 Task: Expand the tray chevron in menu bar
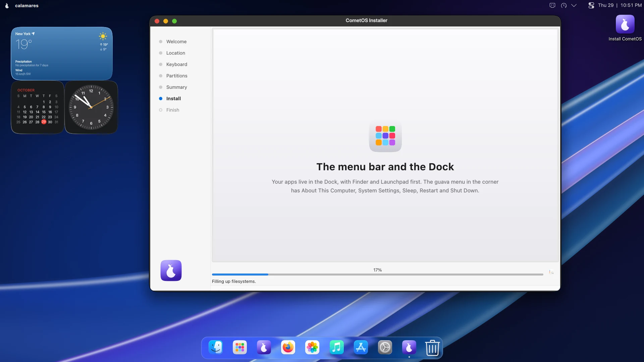click(574, 5)
